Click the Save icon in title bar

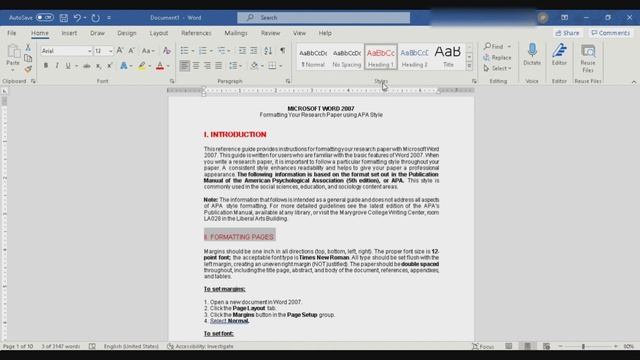coord(64,18)
